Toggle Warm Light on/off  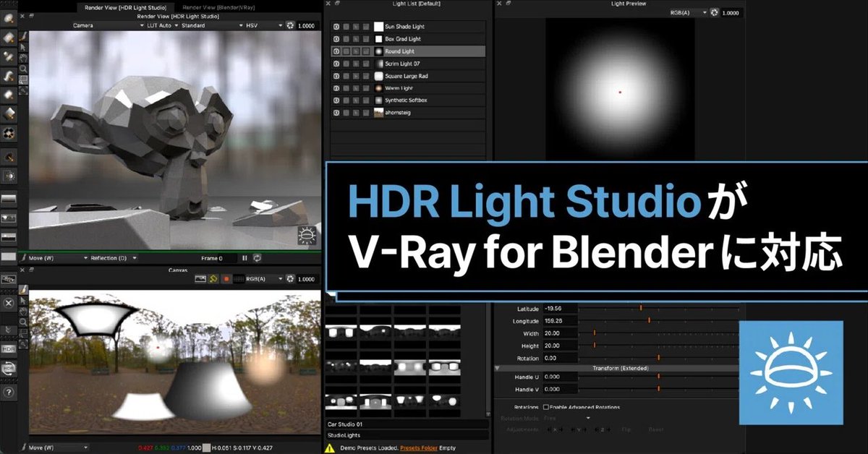tap(336, 88)
